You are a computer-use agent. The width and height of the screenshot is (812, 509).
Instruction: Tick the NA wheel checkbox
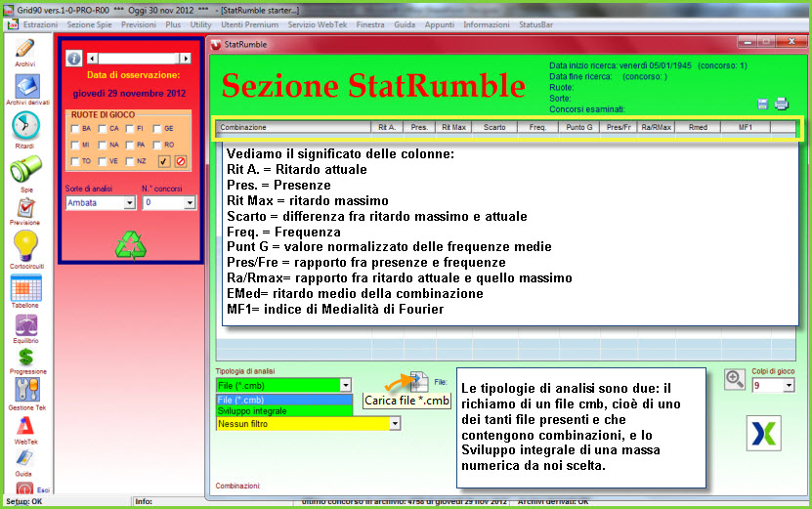[x=100, y=145]
